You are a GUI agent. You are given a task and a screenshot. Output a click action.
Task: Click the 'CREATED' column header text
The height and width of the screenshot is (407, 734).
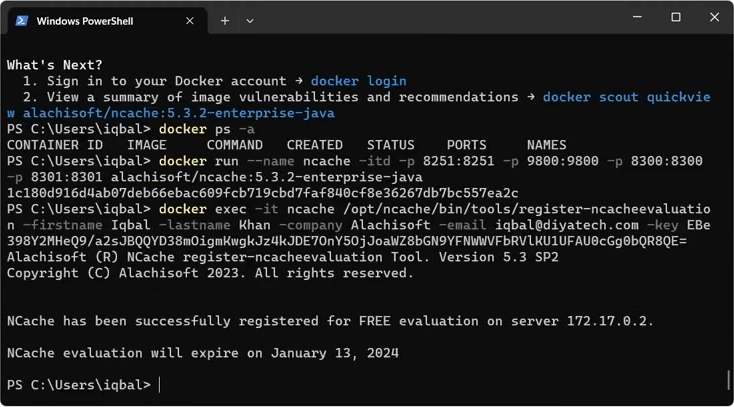click(x=315, y=145)
